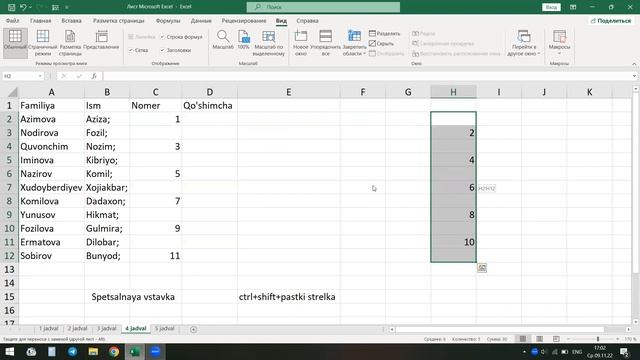Switch to the Рецензирование ribbon tab

pos(244,21)
